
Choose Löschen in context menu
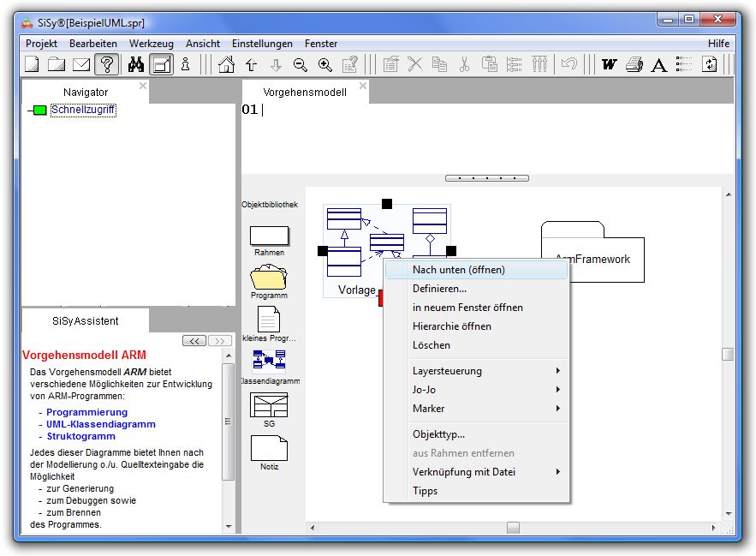click(x=476, y=345)
